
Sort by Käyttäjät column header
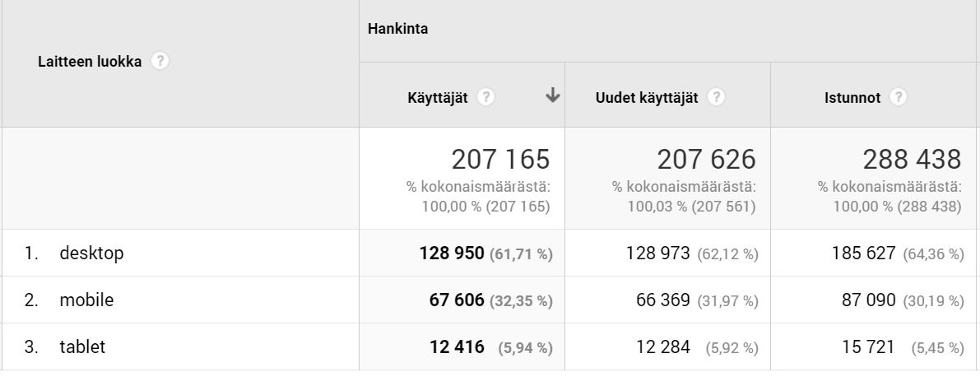[x=438, y=98]
